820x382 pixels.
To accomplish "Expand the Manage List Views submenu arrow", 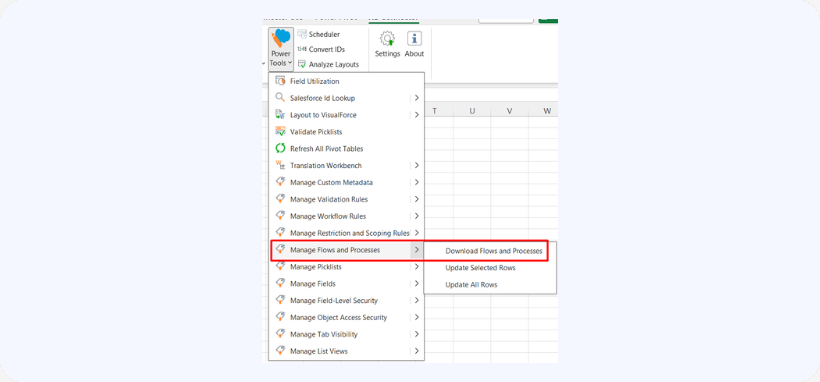I will pyautogui.click(x=416, y=351).
